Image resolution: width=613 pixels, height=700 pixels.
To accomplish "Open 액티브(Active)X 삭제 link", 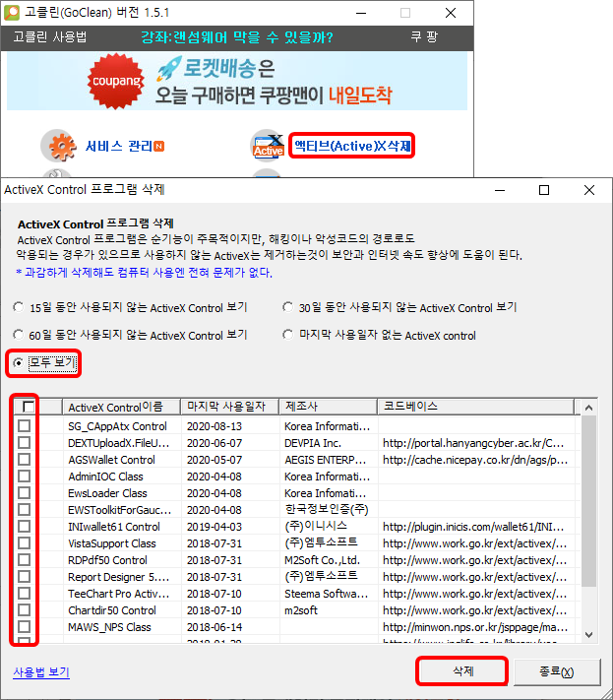I will click(x=352, y=146).
